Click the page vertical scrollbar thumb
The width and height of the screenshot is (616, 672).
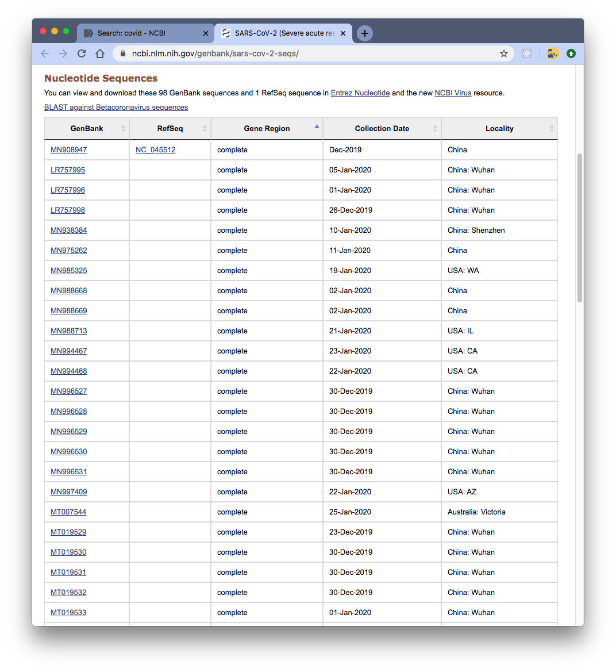pyautogui.click(x=580, y=228)
